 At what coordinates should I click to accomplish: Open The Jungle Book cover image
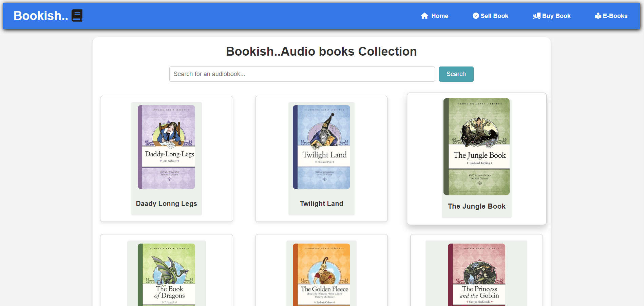(476, 147)
